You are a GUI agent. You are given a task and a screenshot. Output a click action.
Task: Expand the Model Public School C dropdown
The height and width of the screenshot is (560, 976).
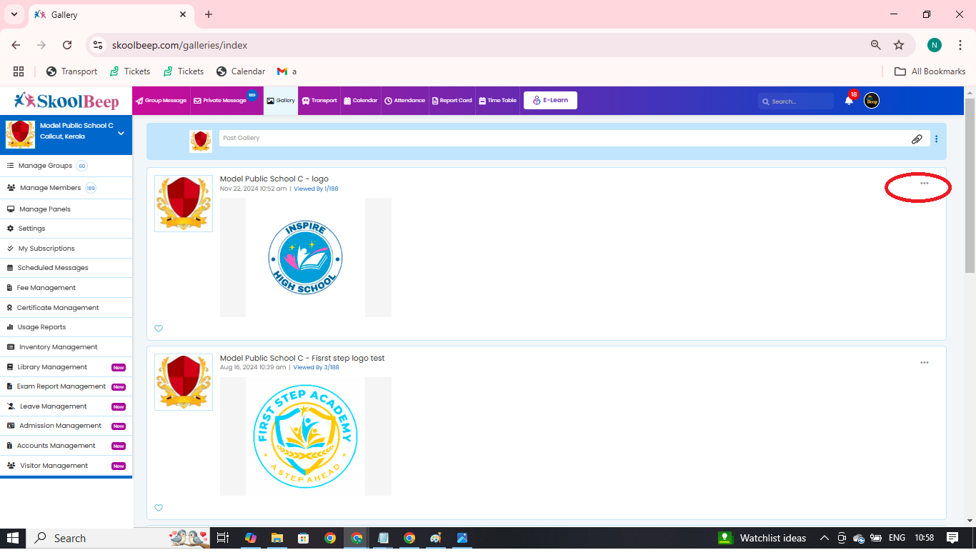tap(121, 134)
